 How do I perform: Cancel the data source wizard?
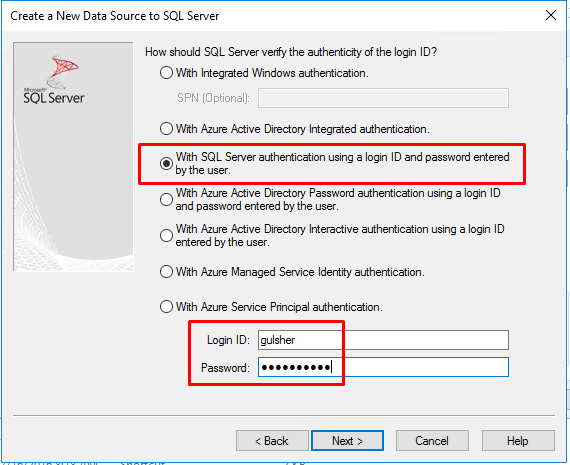coord(432,441)
